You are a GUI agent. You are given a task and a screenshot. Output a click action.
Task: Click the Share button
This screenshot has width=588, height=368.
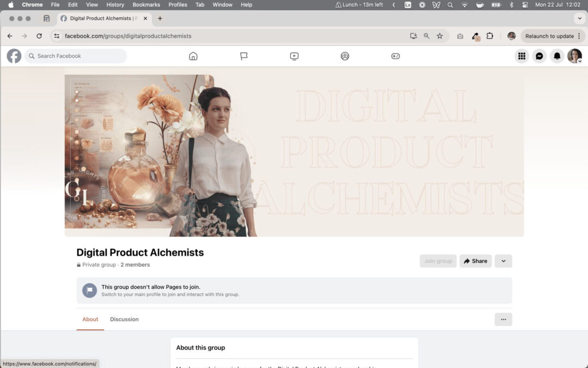(x=475, y=261)
